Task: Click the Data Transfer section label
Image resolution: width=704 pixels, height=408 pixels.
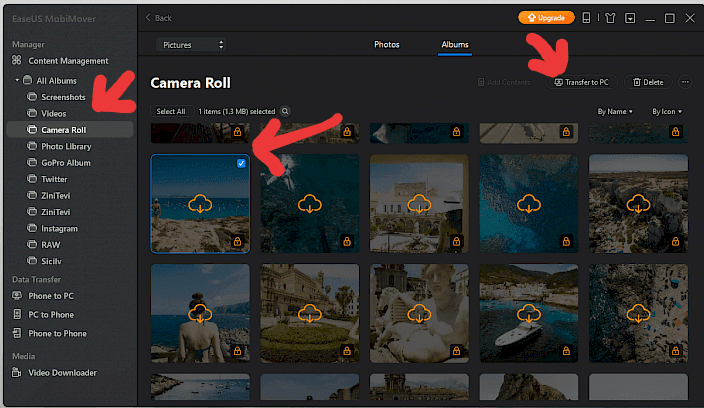Action: click(36, 279)
